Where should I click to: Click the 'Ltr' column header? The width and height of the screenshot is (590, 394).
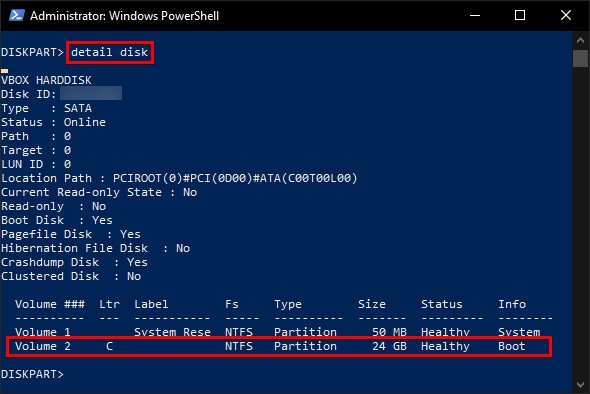point(109,304)
